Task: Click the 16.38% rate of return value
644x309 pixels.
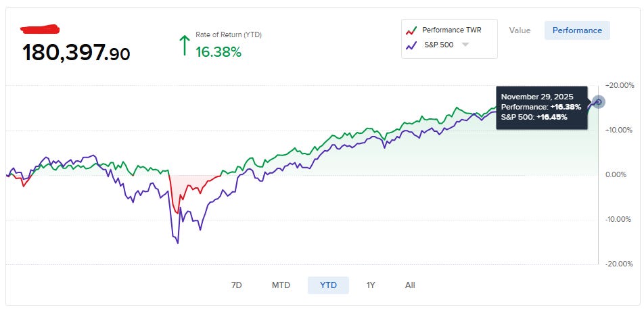Action: click(218, 52)
